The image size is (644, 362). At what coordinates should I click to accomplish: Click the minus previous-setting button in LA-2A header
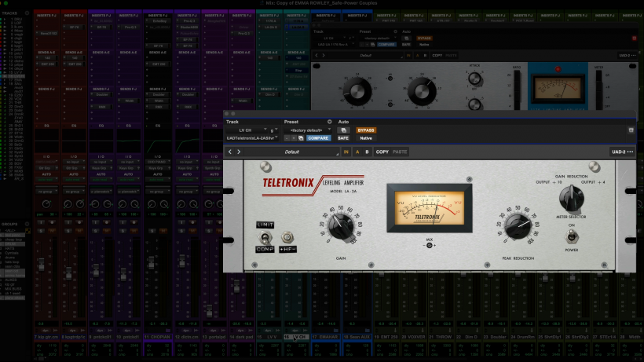click(287, 138)
